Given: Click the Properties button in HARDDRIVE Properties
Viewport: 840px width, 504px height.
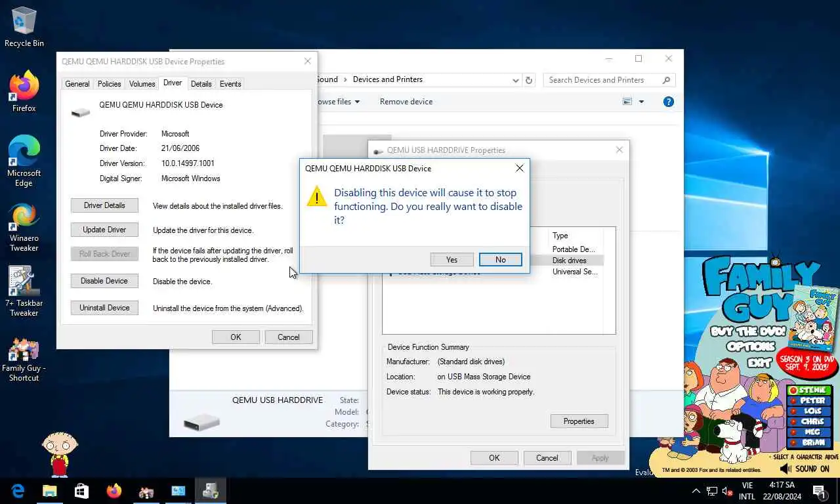Looking at the screenshot, I should 579,421.
